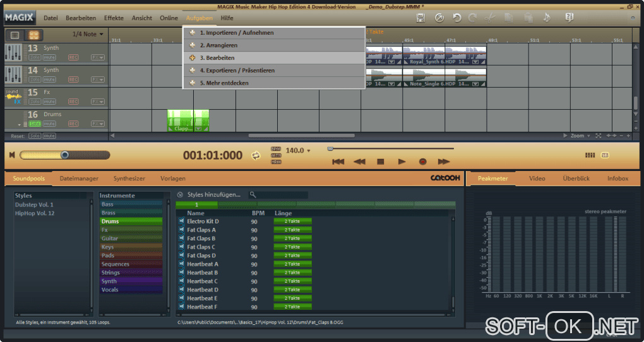Open the Zoom dropdown below the timeline
The width and height of the screenshot is (644, 342).
coord(580,136)
